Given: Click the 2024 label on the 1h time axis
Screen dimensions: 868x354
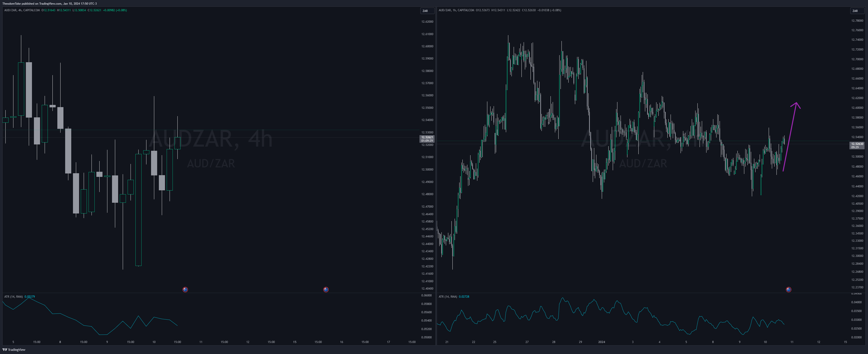Looking at the screenshot, I should tap(602, 342).
